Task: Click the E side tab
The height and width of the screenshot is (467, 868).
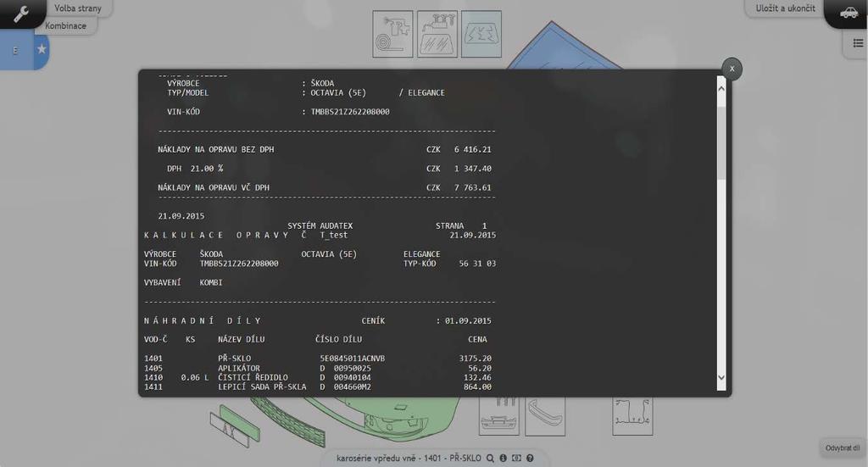Action: (15, 50)
